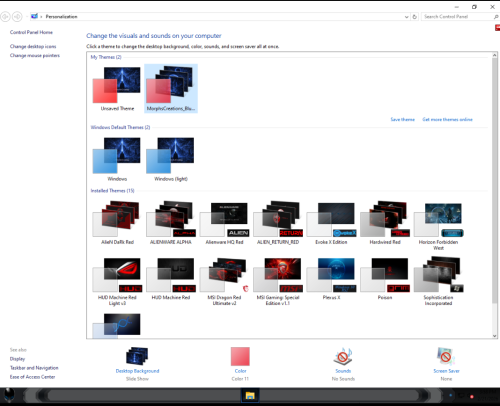The image size is (500, 406).
Task: Apply the Poison theme
Action: coord(385,279)
